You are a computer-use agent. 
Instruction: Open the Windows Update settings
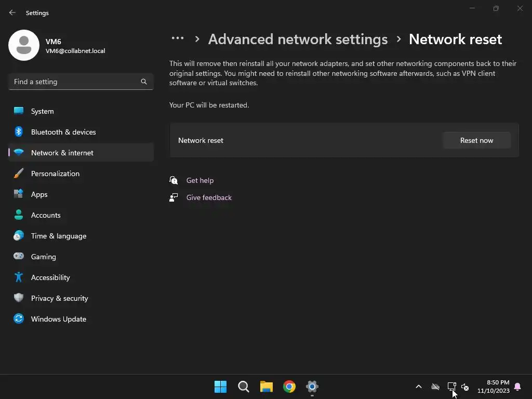(58, 319)
